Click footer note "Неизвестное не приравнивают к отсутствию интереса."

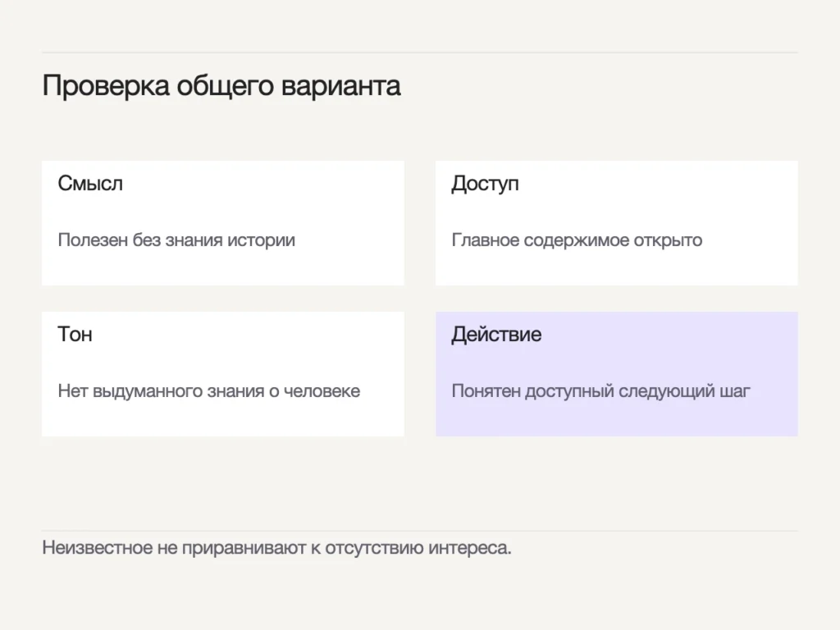tap(277, 548)
